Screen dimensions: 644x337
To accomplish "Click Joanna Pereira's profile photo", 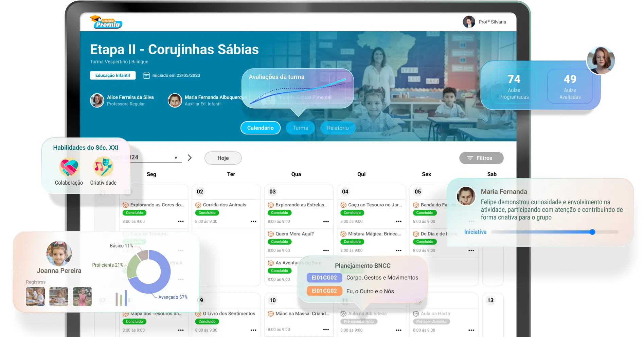I will (x=59, y=254).
